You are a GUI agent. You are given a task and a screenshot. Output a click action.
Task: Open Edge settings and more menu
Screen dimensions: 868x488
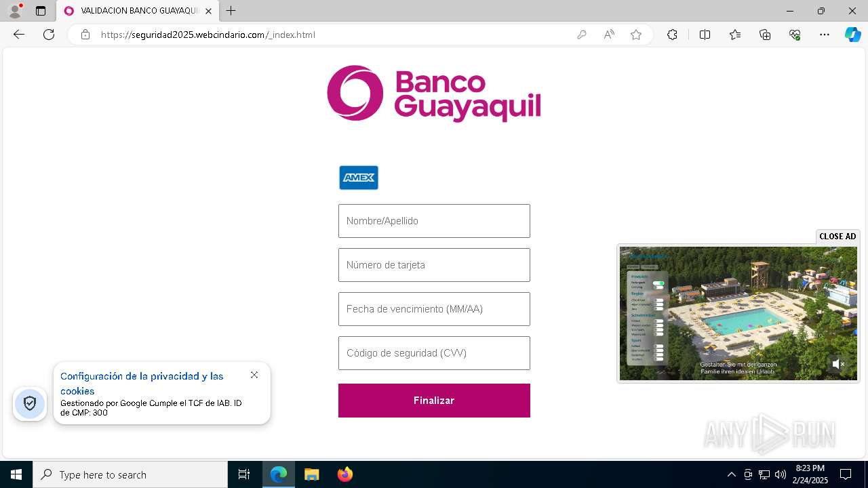coord(825,35)
